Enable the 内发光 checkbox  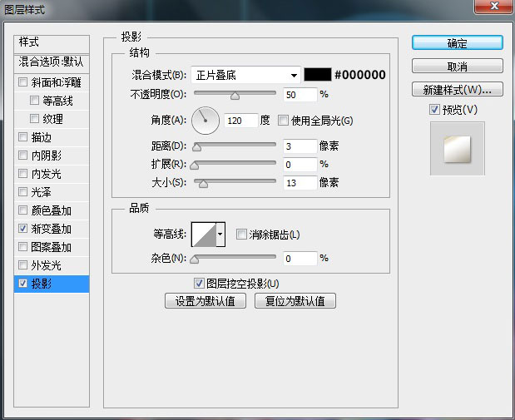pos(23,173)
